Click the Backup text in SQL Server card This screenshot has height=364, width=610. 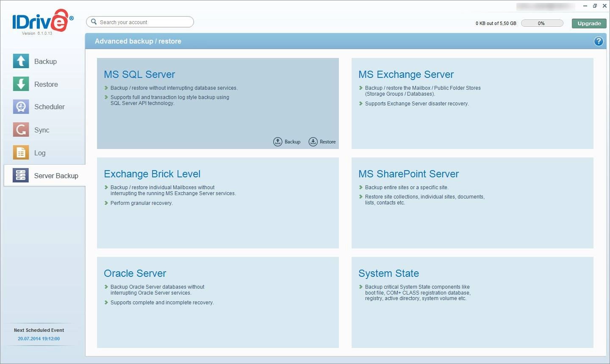coord(292,142)
